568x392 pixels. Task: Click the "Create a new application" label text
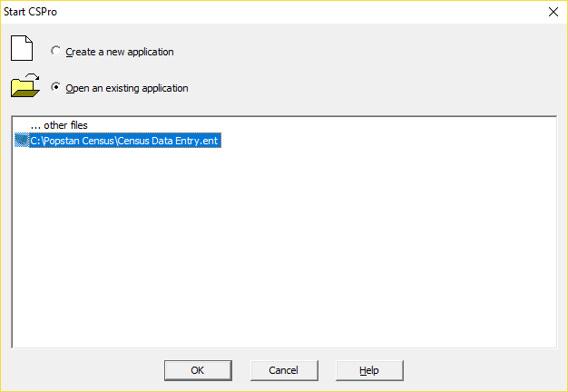coord(119,52)
